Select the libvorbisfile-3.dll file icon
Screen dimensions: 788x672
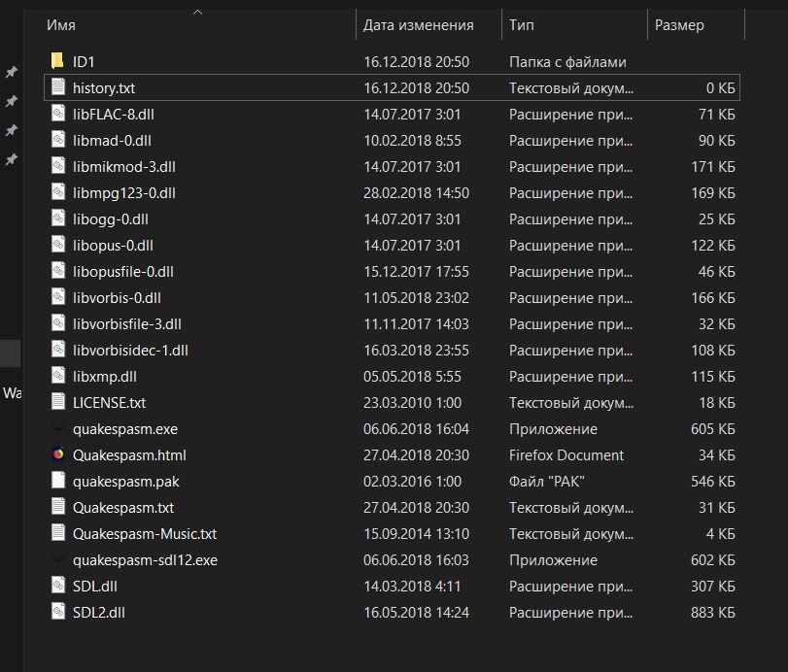tap(57, 322)
